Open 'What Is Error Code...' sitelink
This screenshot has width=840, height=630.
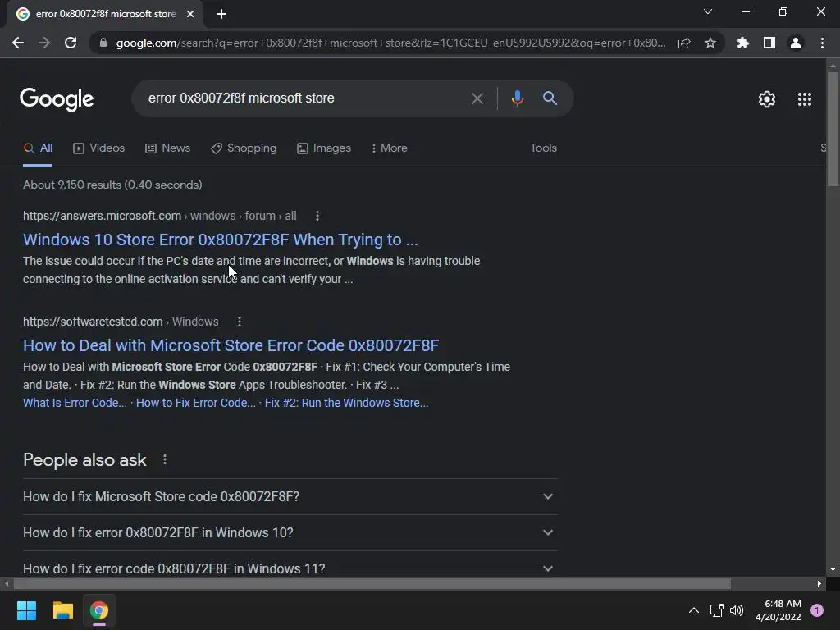point(75,403)
